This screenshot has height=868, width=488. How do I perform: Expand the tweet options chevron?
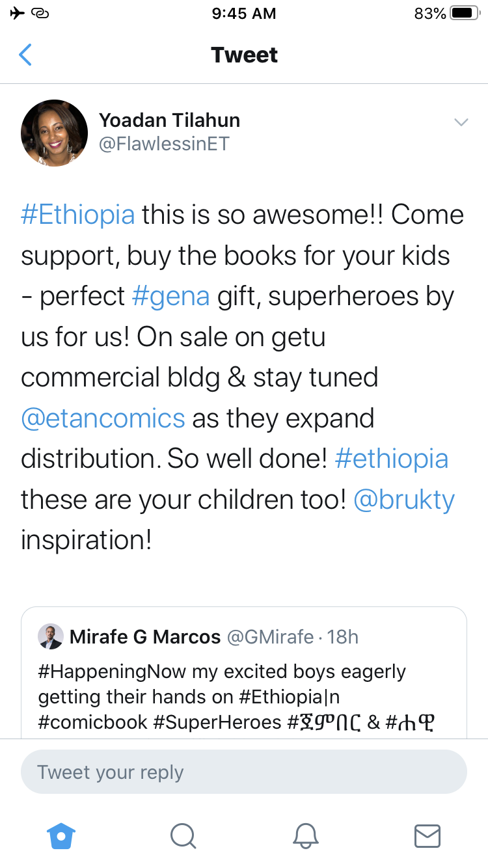coord(461,122)
